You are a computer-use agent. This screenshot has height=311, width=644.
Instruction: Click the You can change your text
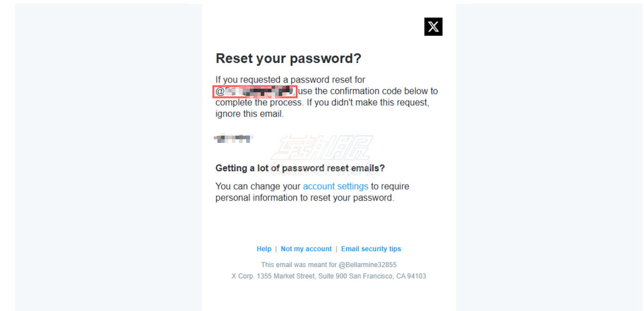(258, 186)
